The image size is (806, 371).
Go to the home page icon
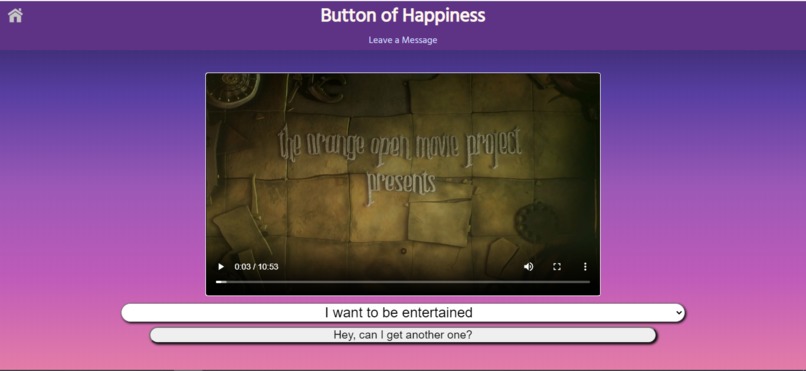[15, 15]
